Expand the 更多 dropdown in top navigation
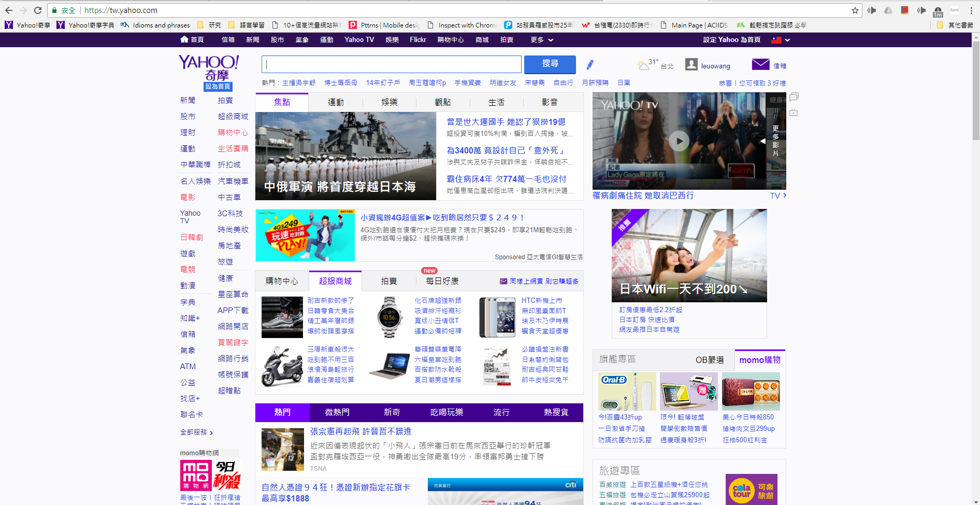 542,40
